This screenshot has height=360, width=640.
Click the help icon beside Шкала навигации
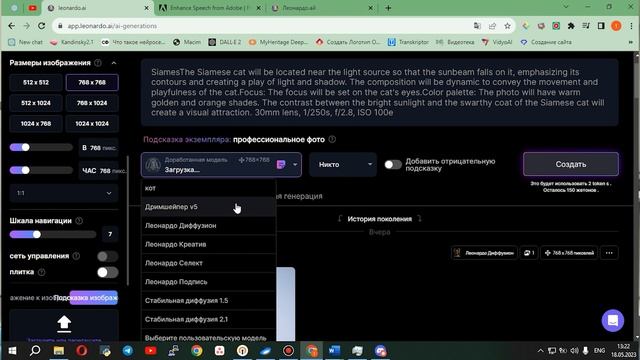point(79,221)
